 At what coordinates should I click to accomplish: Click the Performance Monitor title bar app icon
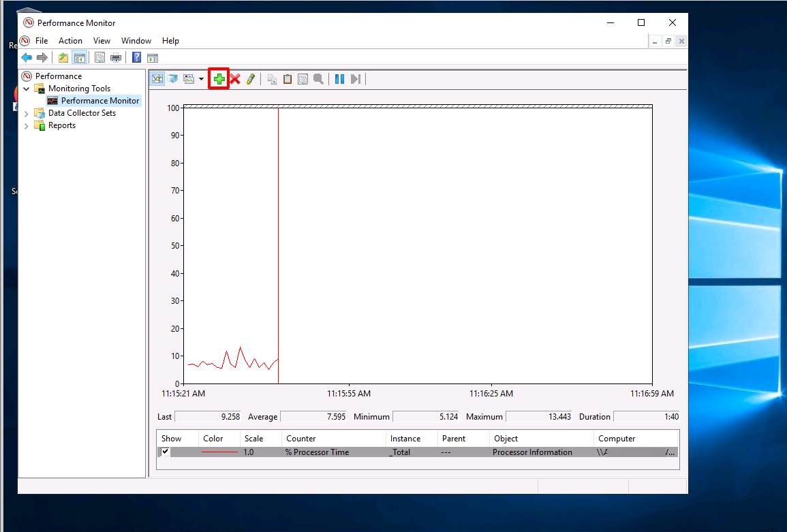click(29, 22)
